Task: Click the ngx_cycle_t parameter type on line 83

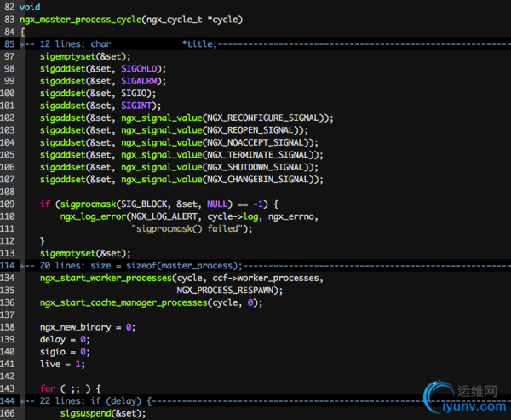Action: [175, 20]
